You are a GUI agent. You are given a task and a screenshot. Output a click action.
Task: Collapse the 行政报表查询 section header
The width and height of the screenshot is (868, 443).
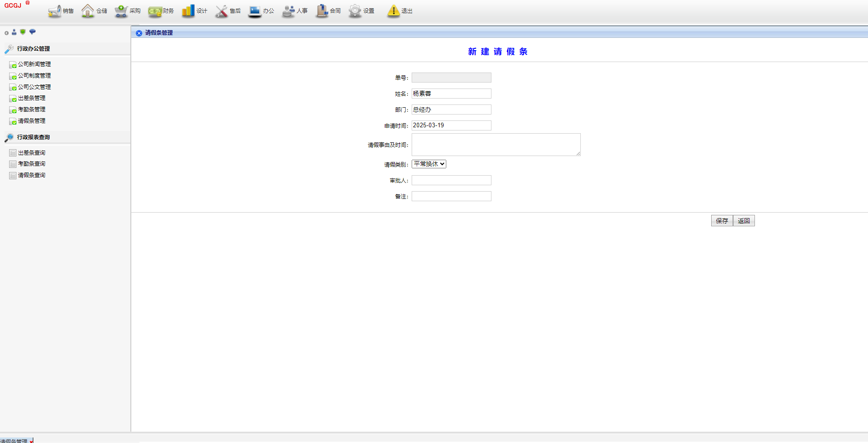pos(33,137)
